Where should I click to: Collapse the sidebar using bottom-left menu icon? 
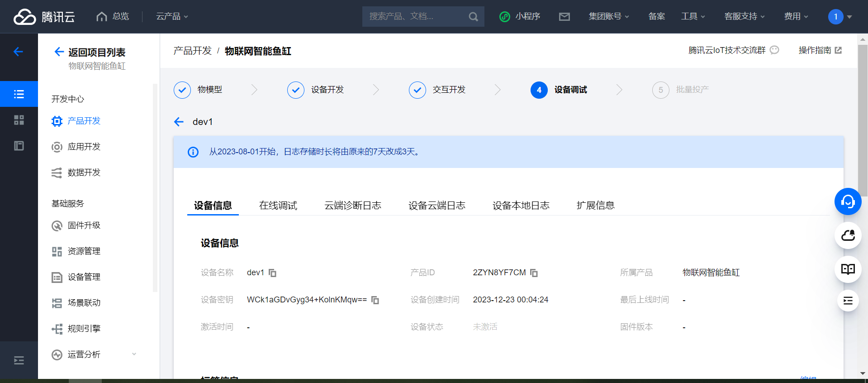[19, 360]
